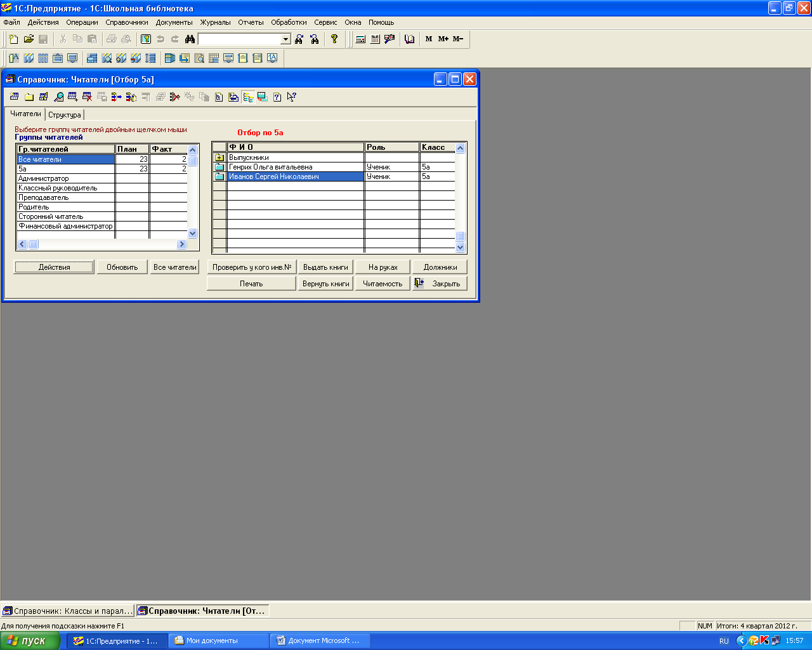Toggle the hierarchical list tree icon

click(248, 97)
